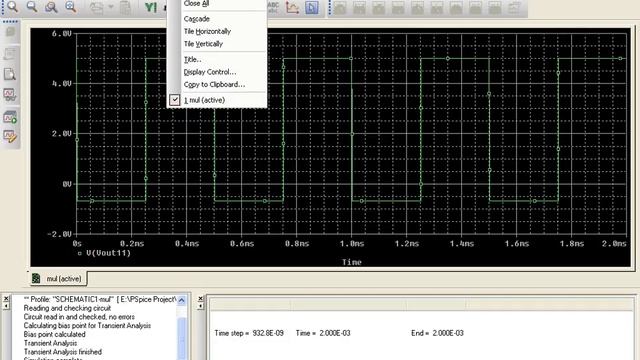This screenshot has height=360, width=640.
Task: Click the Zoom Fit magnifier icon
Action: pos(71,7)
